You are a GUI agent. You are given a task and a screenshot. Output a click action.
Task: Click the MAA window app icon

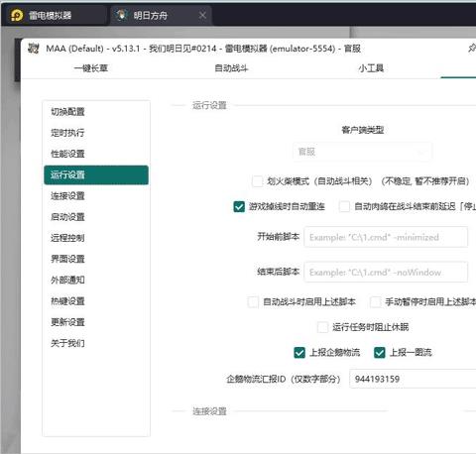coord(33,49)
